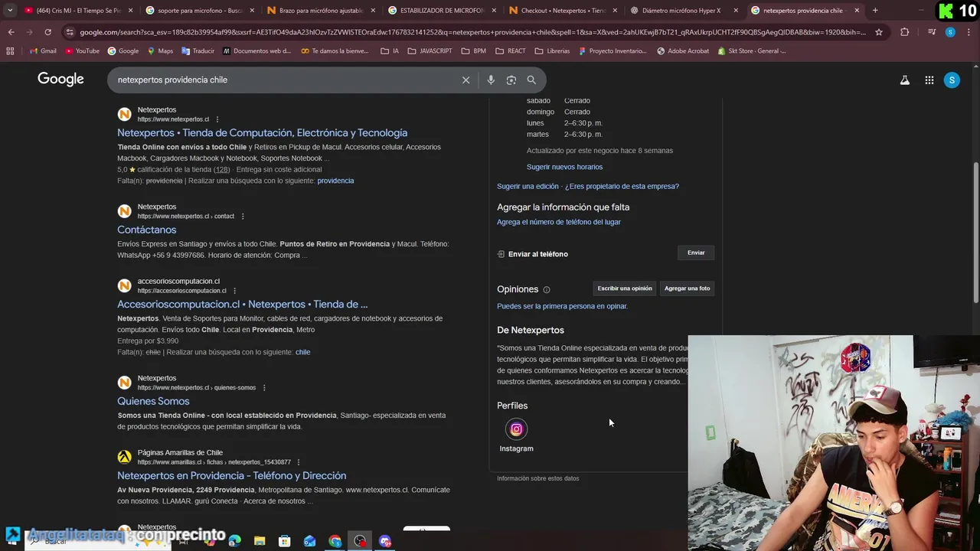This screenshot has height=551, width=980.
Task: Open the tab search dropdown arrow
Action: click(x=10, y=11)
